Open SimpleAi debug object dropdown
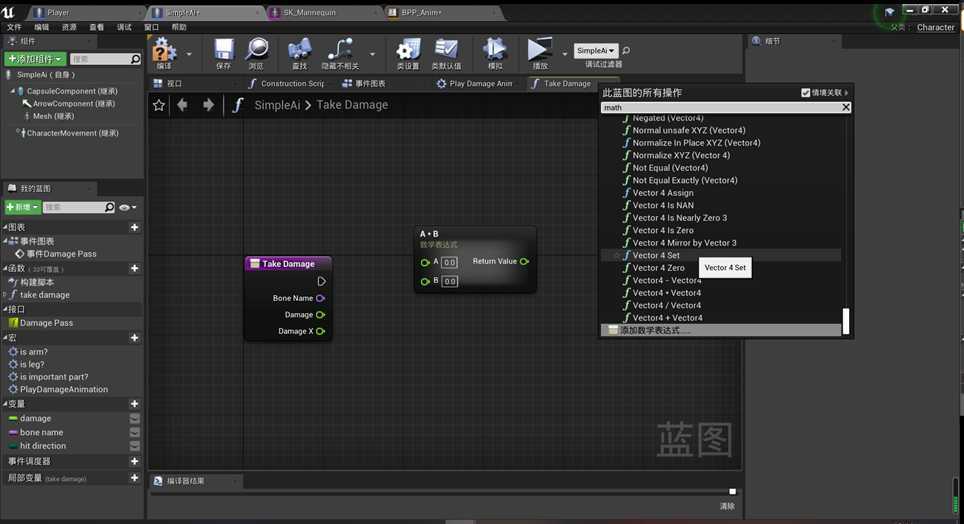Image resolution: width=964 pixels, height=524 pixels. point(596,50)
